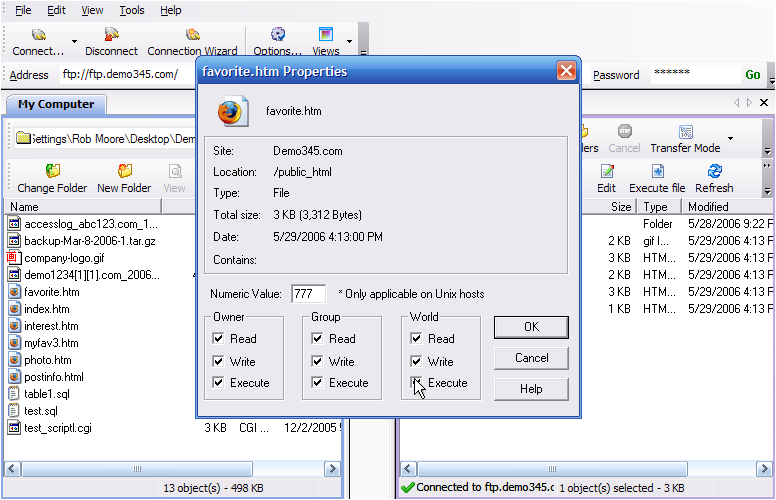This screenshot has height=500, width=776.
Task: Go to next tab with right arrow
Action: [749, 102]
